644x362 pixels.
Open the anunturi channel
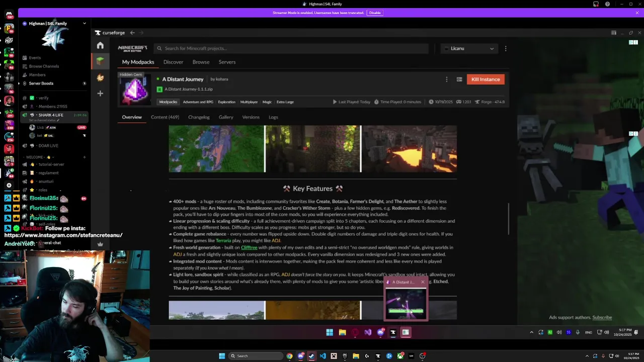(x=46, y=182)
